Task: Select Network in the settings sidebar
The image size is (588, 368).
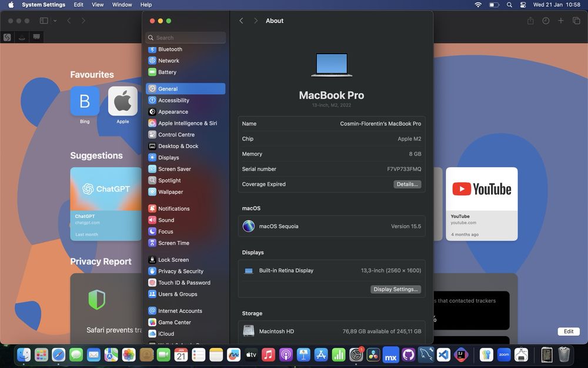Action: coord(185,61)
